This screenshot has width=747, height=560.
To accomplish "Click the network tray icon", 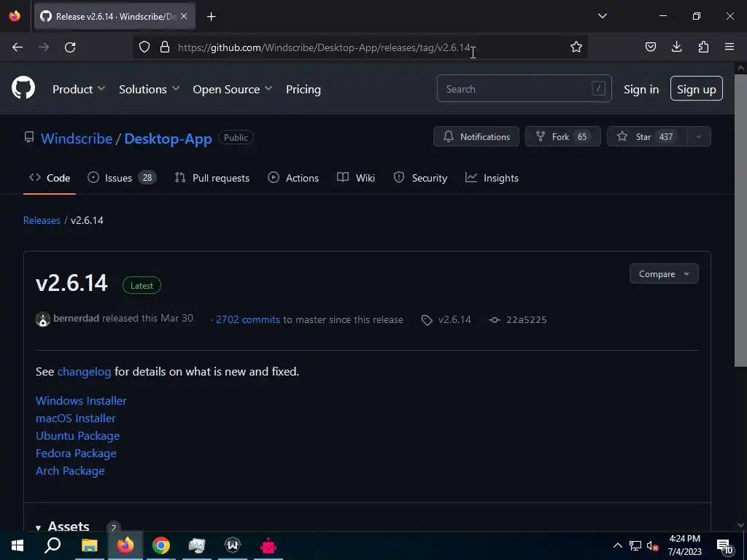I will (635, 545).
